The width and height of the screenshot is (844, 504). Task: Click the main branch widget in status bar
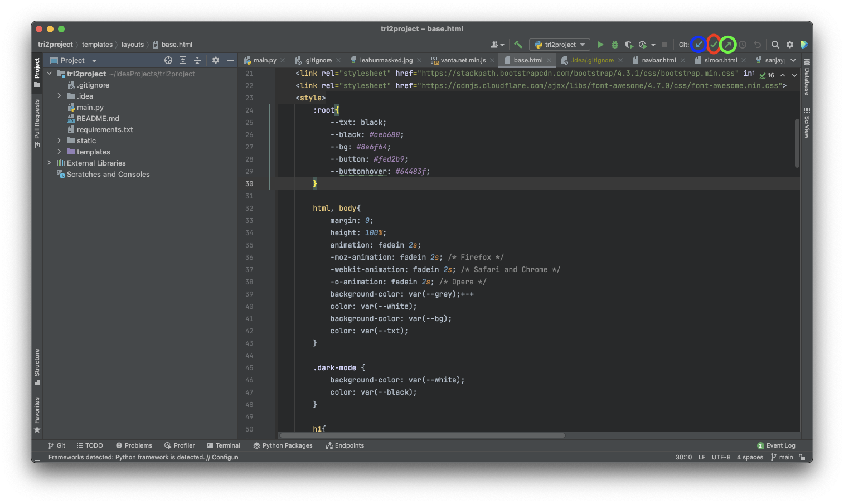point(782,457)
